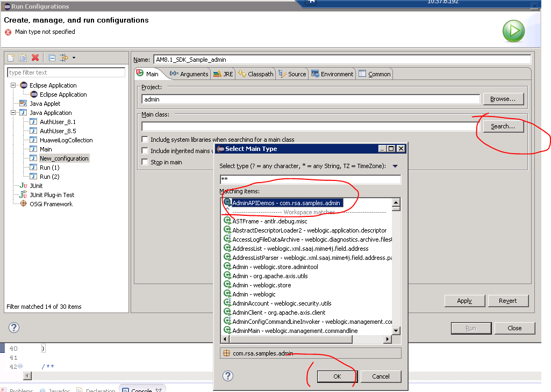The height and width of the screenshot is (392, 551).
Task: Switch to the Arguments tab
Action: point(189,74)
